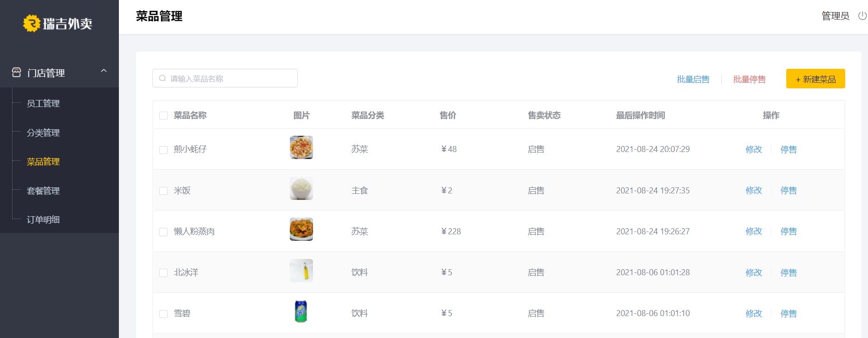The width and height of the screenshot is (868, 338).
Task: Check the box for 煎小蚝仔
Action: tap(163, 150)
